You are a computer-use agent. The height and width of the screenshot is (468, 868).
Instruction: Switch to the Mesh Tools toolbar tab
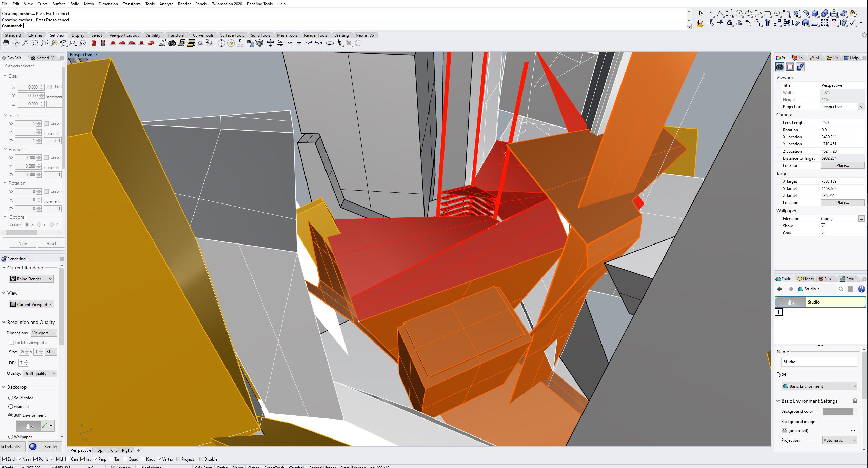[287, 35]
